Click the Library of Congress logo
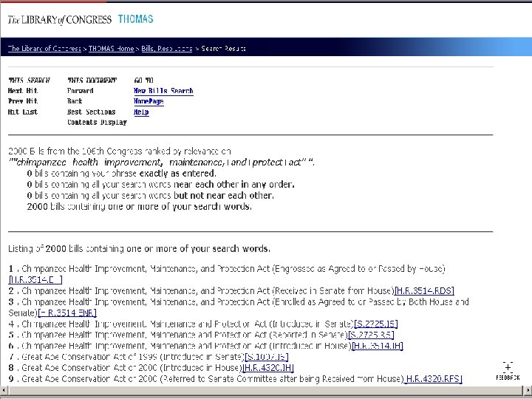The width and height of the screenshot is (532, 399). click(60, 20)
